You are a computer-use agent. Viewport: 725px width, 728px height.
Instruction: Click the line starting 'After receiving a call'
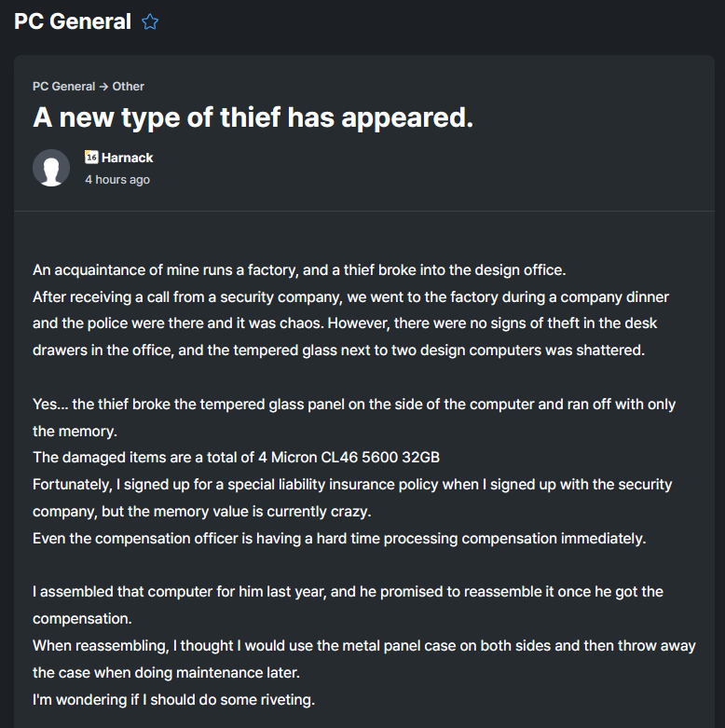350,297
